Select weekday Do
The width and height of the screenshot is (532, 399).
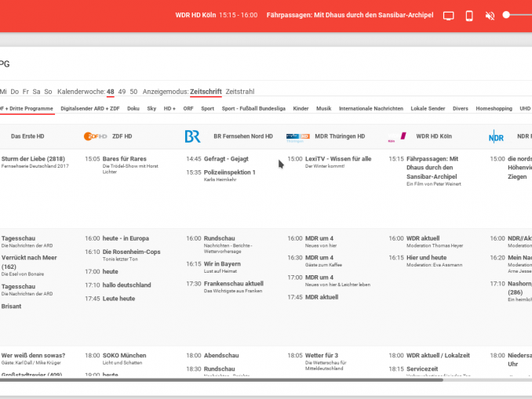tap(15, 92)
